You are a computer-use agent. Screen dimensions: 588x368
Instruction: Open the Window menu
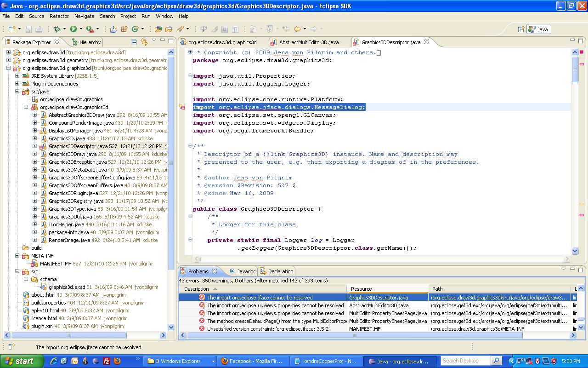coord(164,16)
